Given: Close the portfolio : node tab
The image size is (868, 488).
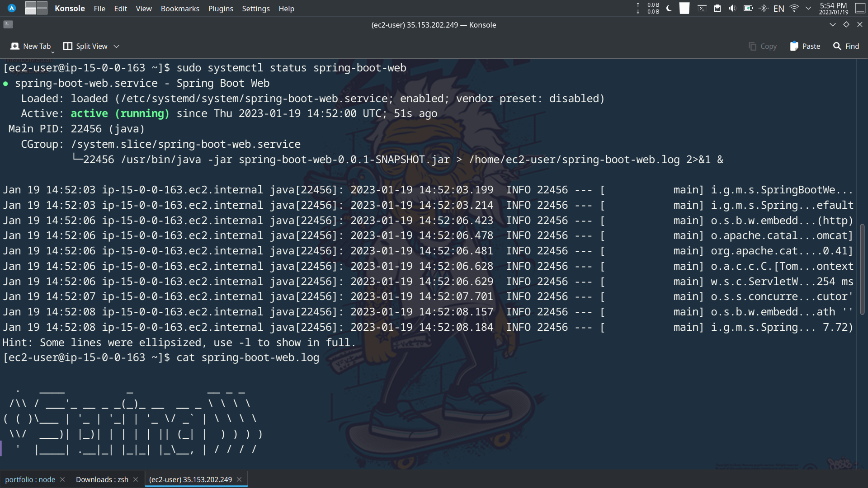Looking at the screenshot, I should pyautogui.click(x=62, y=479).
